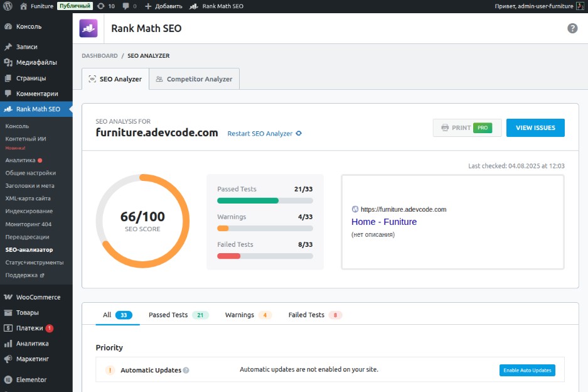The width and height of the screenshot is (588, 392).
Task: Switch to the Competitor Analyzer tab
Action: [x=195, y=79]
